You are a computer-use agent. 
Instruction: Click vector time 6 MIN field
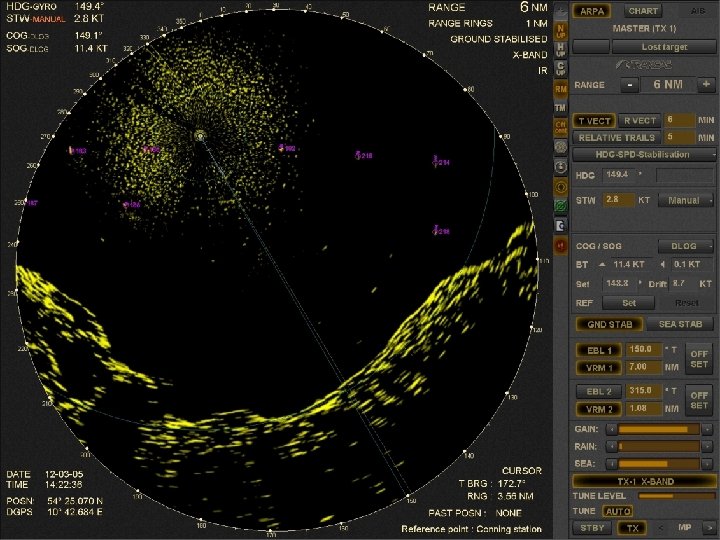[x=679, y=120]
